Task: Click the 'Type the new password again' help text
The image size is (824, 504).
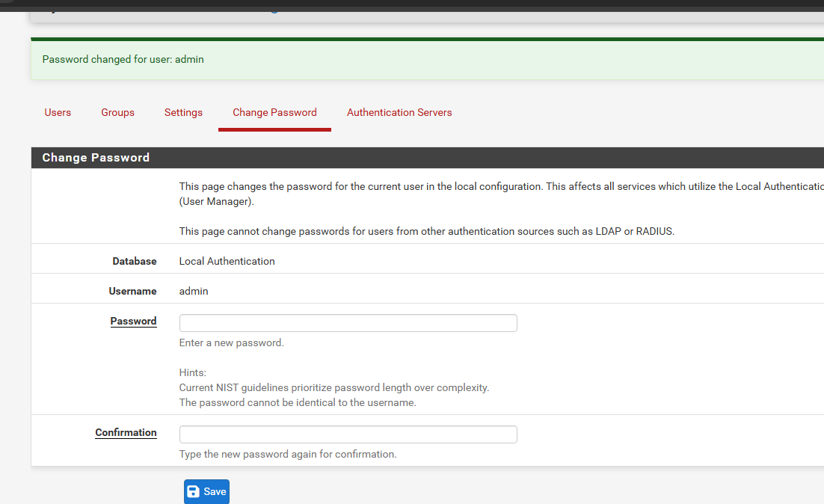Action: (288, 454)
